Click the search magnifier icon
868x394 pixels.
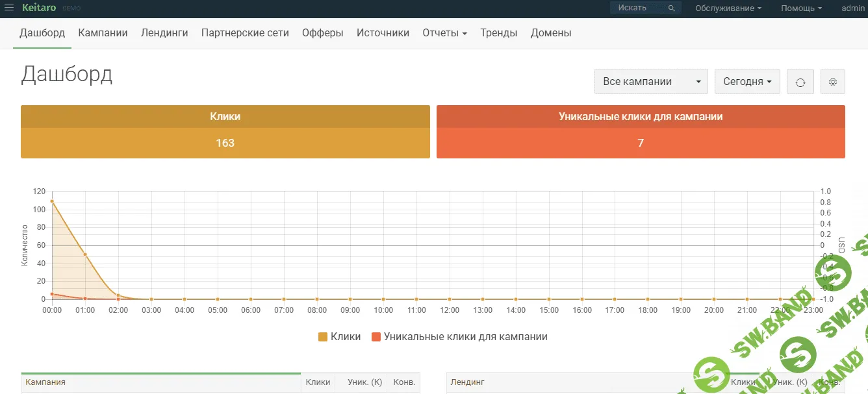click(672, 8)
